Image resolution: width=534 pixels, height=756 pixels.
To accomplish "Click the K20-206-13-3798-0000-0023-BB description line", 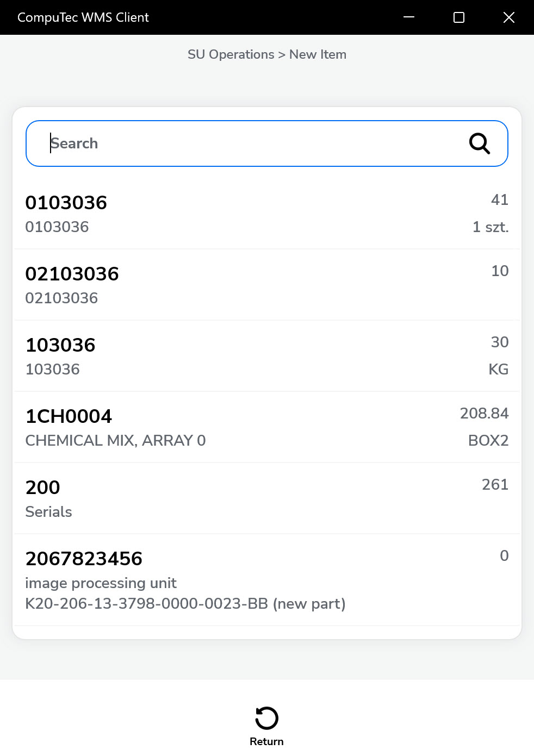I will click(185, 604).
